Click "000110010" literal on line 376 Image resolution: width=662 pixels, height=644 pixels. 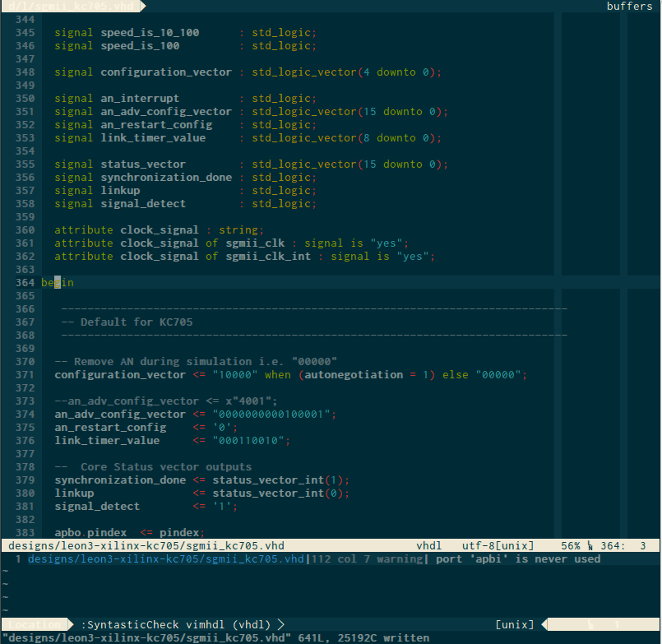coord(248,441)
